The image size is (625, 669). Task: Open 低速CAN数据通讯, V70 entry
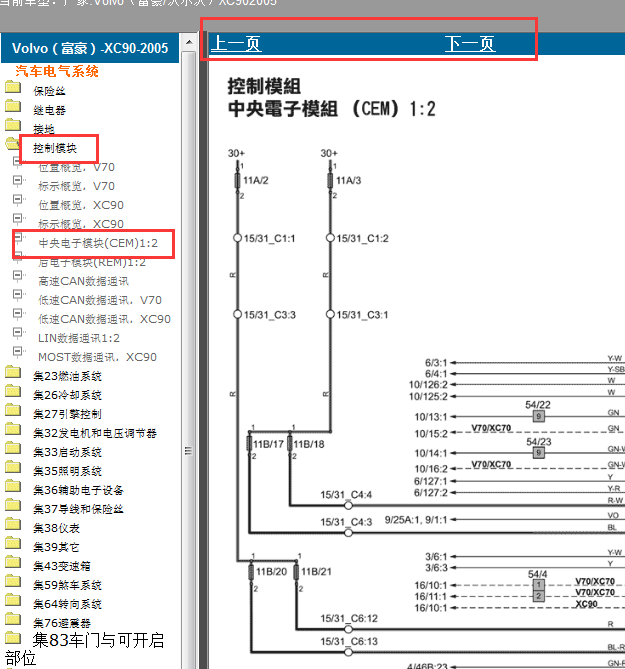coord(100,300)
